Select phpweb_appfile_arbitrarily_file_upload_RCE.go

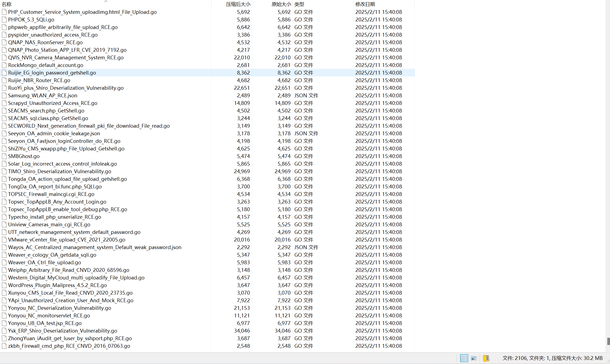tap(63, 27)
